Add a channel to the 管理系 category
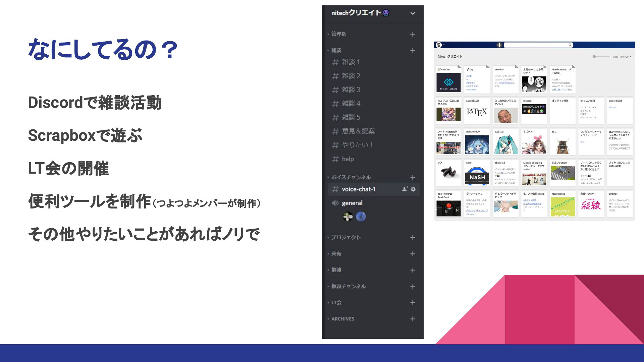Image resolution: width=644 pixels, height=362 pixels. tap(413, 34)
